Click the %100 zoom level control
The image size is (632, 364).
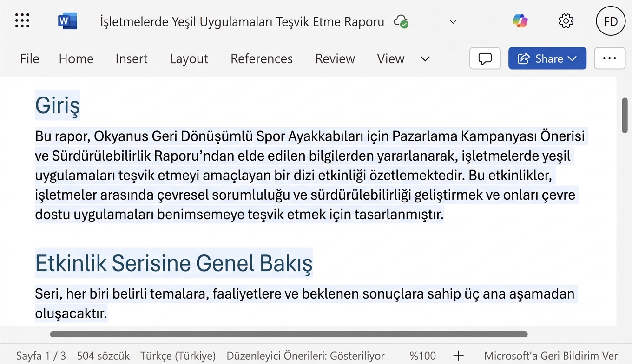422,356
